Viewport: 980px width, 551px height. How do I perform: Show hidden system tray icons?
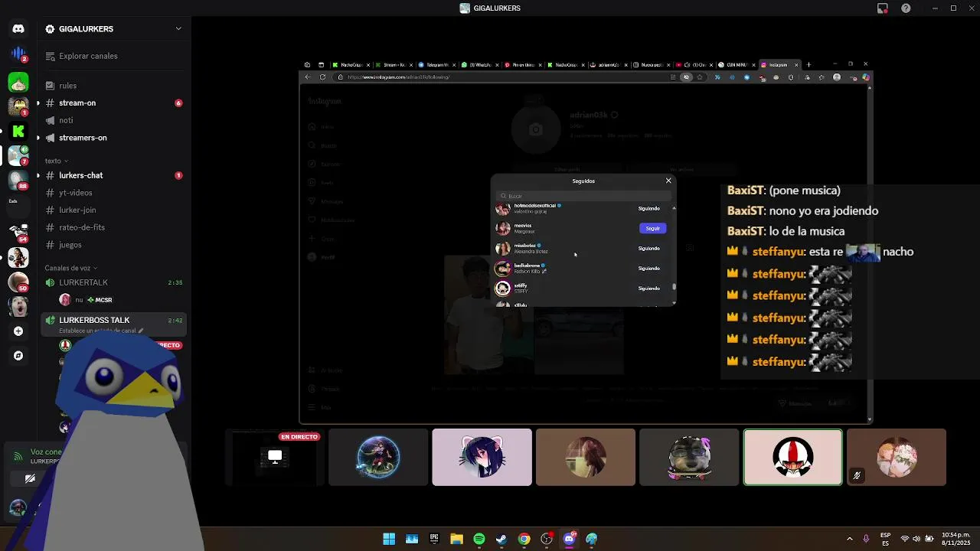click(x=849, y=539)
